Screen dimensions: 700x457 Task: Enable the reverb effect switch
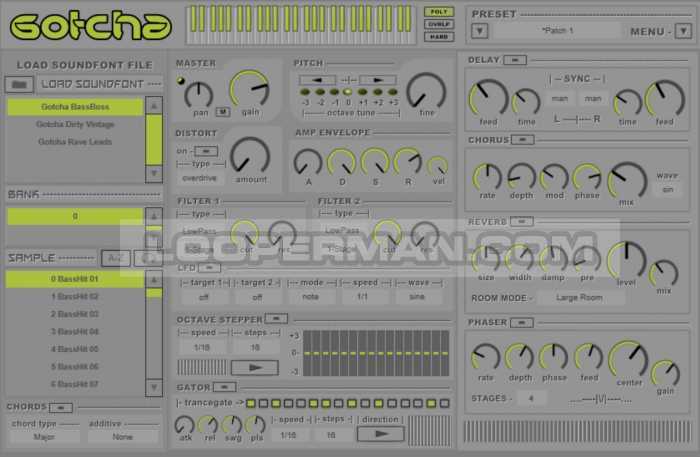[x=521, y=221]
